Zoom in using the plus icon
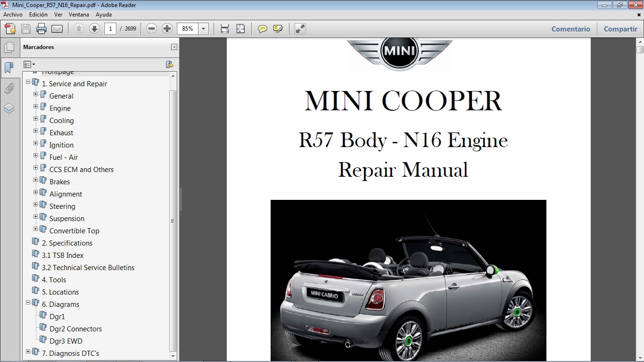 [167, 29]
